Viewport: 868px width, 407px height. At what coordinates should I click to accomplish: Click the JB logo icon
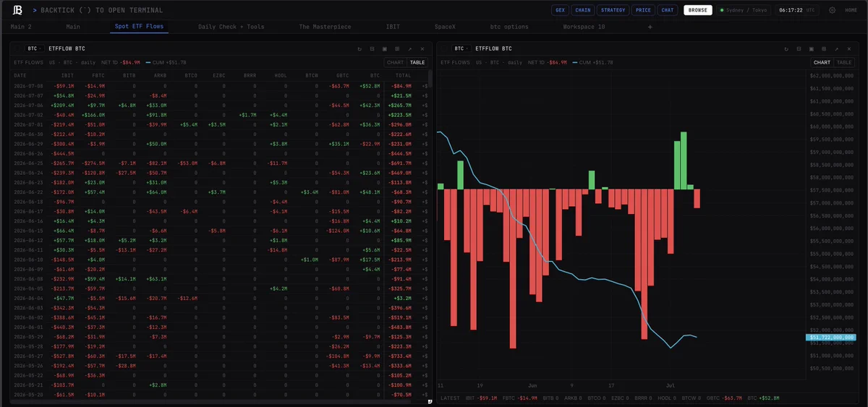17,10
